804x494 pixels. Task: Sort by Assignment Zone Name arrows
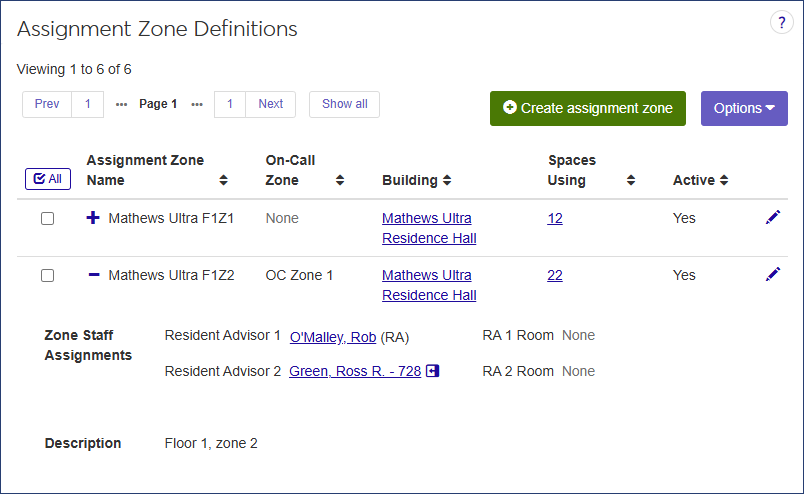click(223, 180)
